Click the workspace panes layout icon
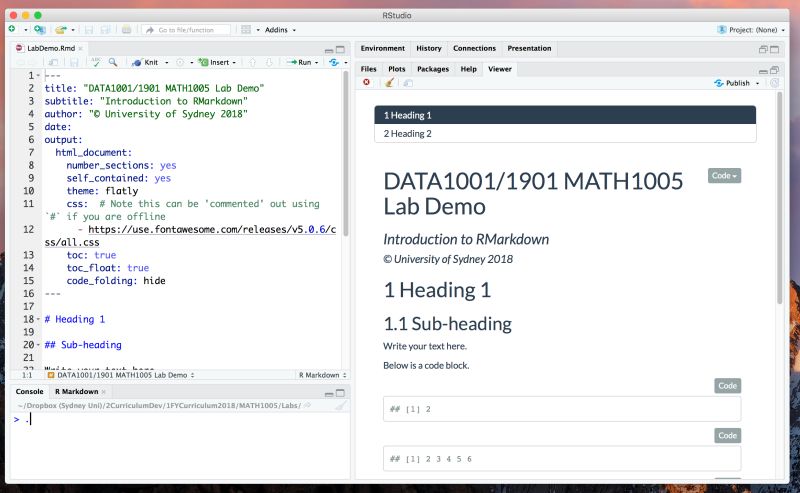The image size is (800, 493). (246, 30)
